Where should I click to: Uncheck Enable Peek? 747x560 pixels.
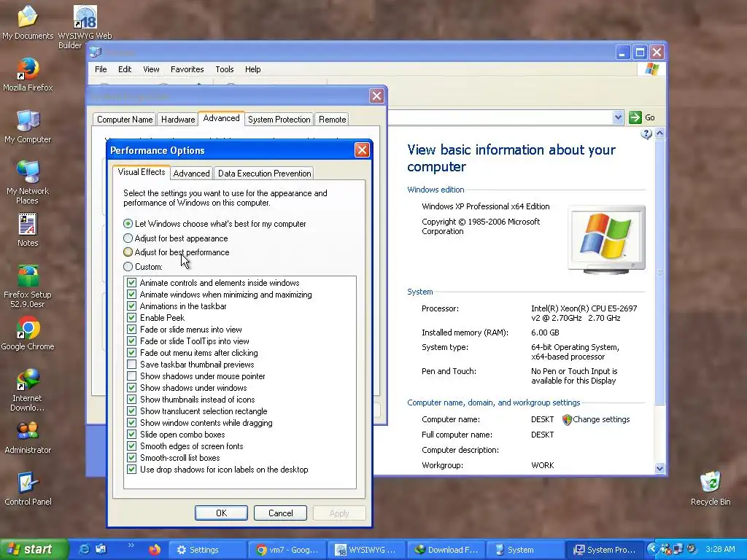pos(132,318)
